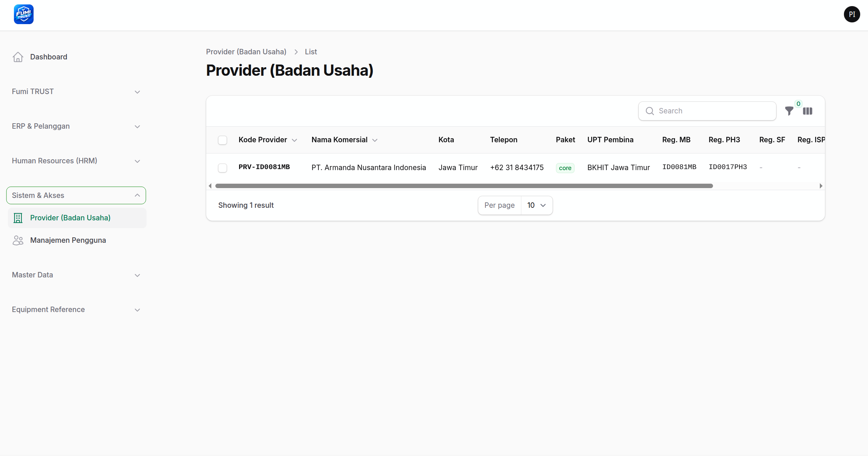Viewport: 868px width, 456px height.
Task: Click the Telepon column header
Action: point(504,140)
